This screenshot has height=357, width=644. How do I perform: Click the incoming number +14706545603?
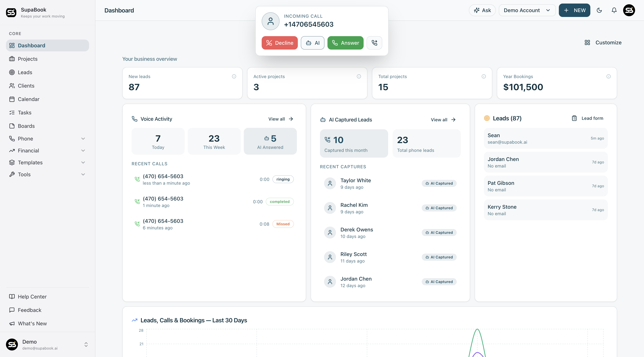coord(309,24)
